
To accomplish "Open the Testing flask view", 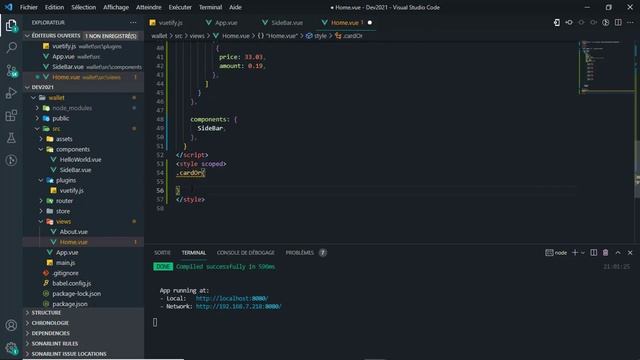I will coord(11,138).
